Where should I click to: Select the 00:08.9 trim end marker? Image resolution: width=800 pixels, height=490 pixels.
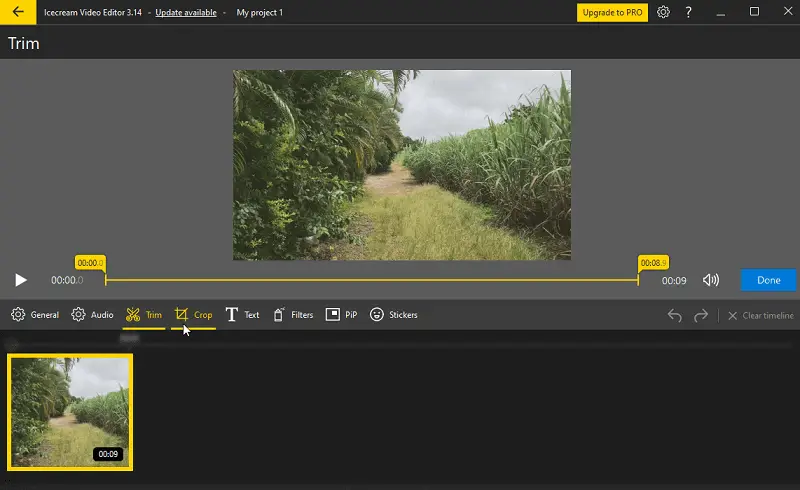(654, 263)
